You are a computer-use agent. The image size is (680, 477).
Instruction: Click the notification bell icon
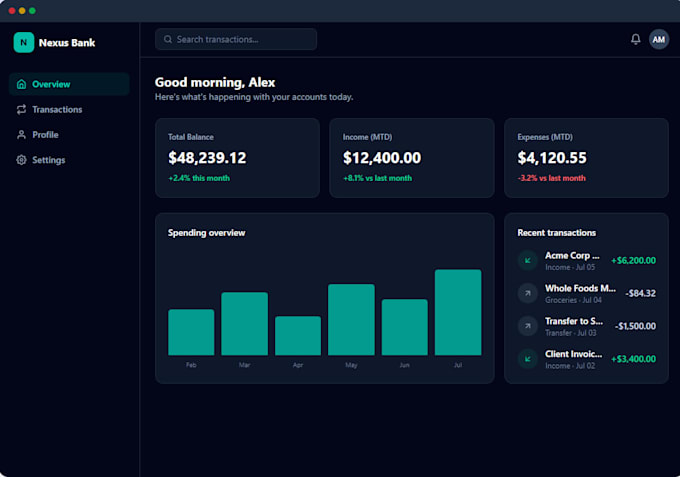coord(635,39)
